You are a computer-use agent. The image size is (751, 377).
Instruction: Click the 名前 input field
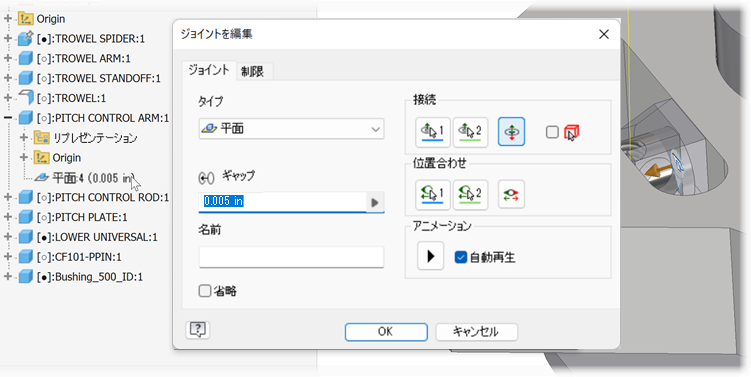coord(291,257)
